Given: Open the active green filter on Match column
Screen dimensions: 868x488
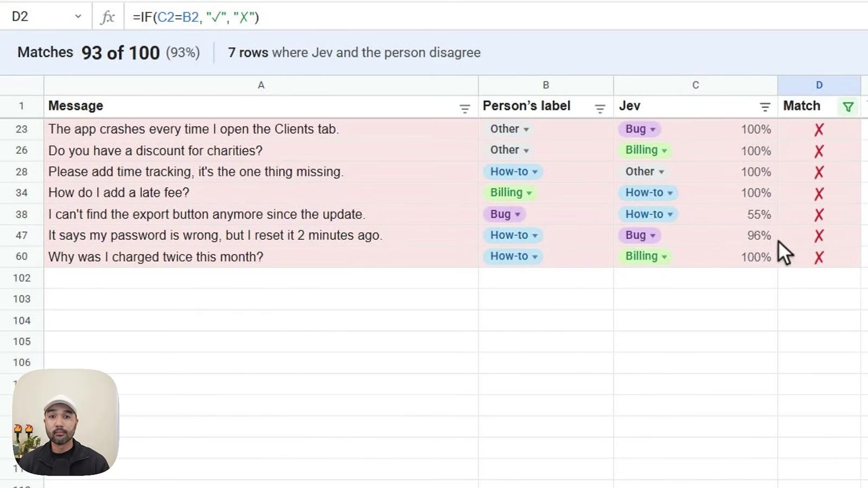Looking at the screenshot, I should click(x=848, y=107).
